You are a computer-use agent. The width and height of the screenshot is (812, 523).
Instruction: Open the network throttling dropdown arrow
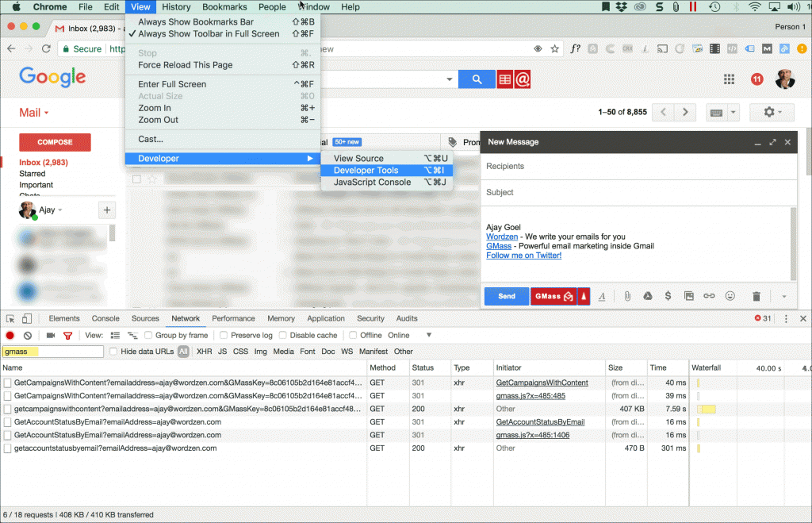429,335
